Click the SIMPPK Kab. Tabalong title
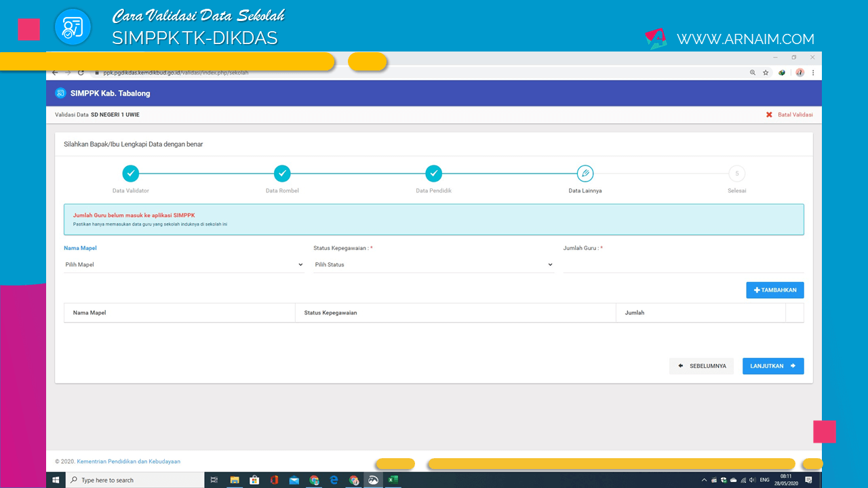Image resolution: width=868 pixels, height=488 pixels. 111,94
